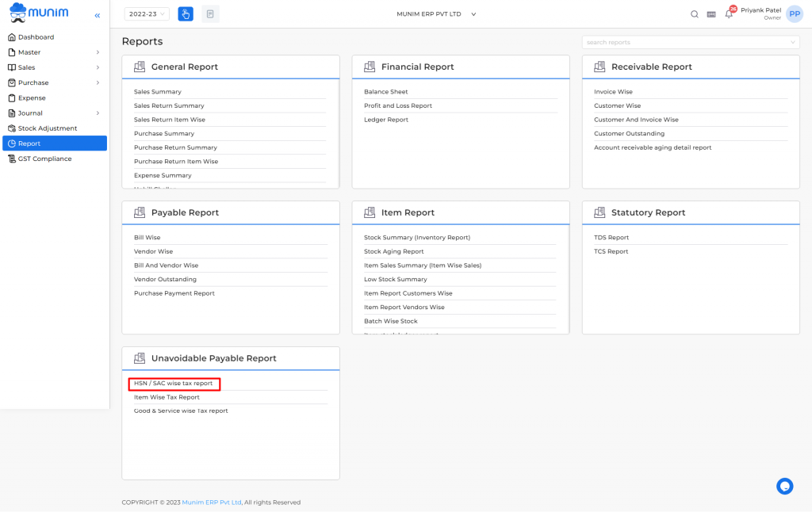
Task: Open the TDS Report link
Action: (611, 238)
